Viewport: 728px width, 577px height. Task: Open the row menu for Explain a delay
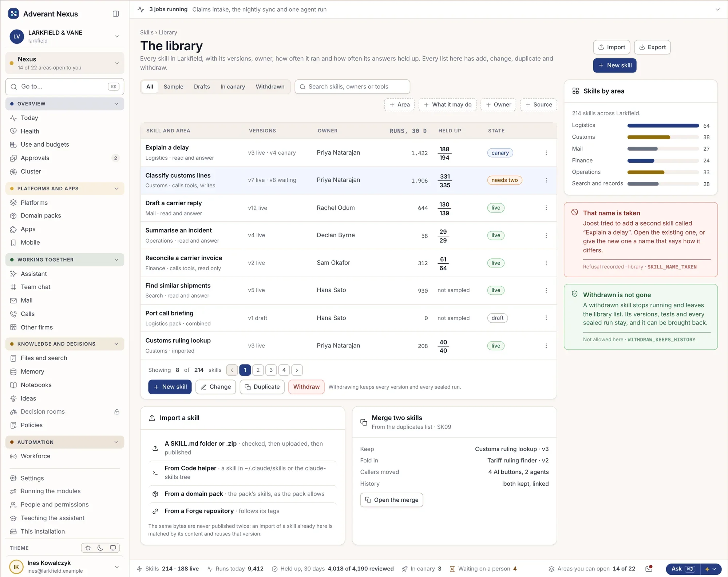coord(546,153)
